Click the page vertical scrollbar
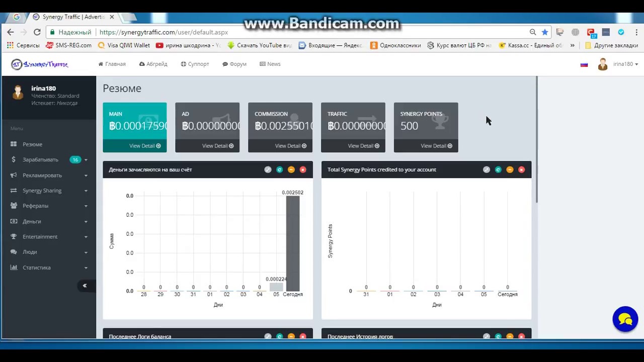Viewport: 644px width, 362px height. point(537,140)
